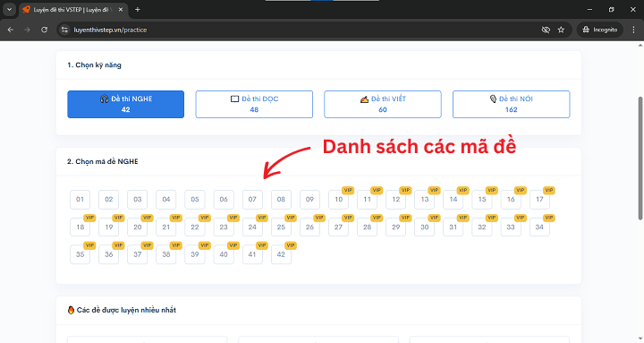This screenshot has height=343, width=644.
Task: Pick VIP test code 32
Action: pyautogui.click(x=482, y=227)
